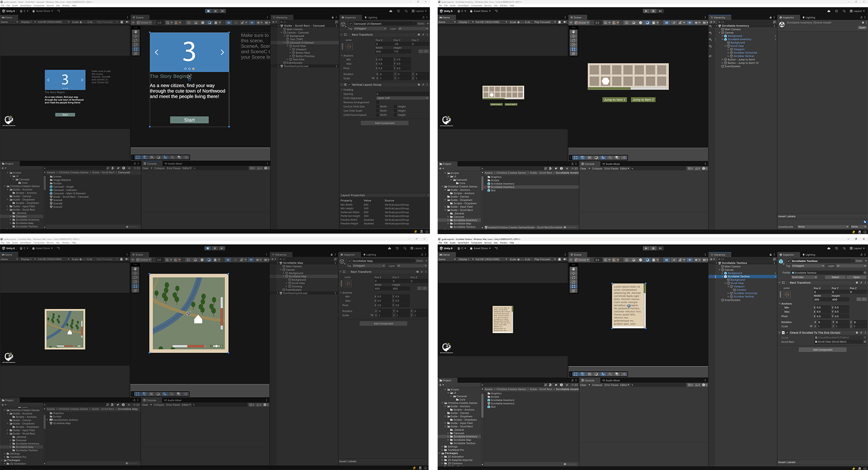Click Open button in Scrollable Inventory window Inspector
Viewport: 868px width, 470px height.
(862, 28)
